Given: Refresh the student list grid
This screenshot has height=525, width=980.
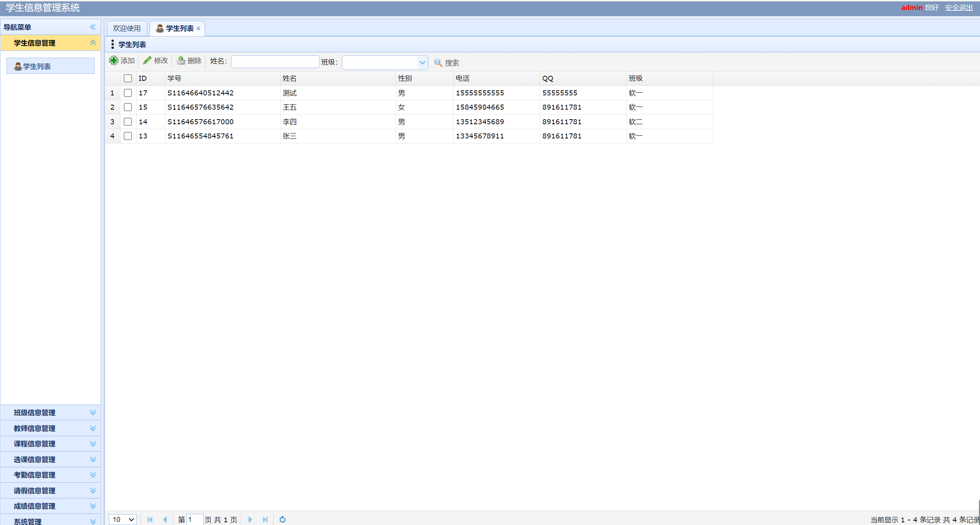Looking at the screenshot, I should click(x=283, y=519).
